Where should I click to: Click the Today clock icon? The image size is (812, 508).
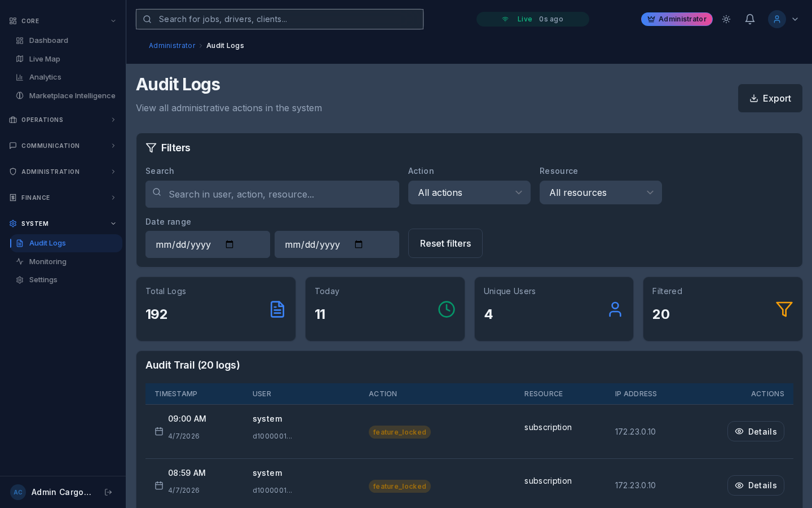click(x=446, y=309)
